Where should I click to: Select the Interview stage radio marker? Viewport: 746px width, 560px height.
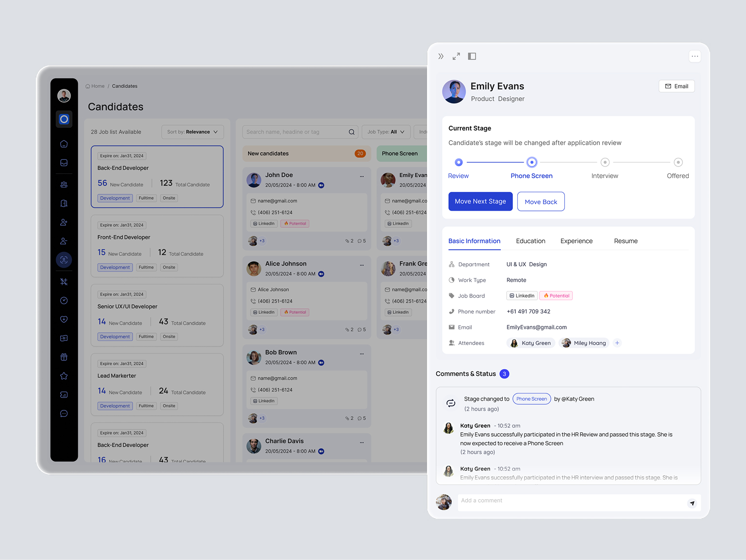point(605,162)
